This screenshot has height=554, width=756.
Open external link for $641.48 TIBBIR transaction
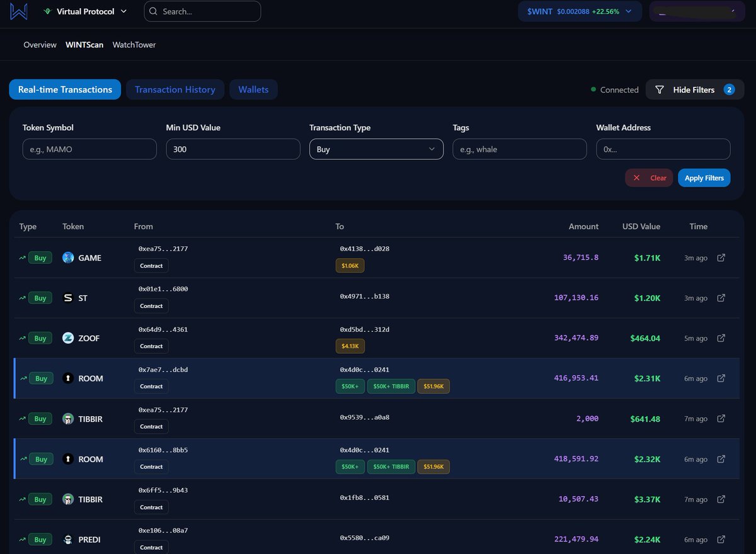point(721,419)
